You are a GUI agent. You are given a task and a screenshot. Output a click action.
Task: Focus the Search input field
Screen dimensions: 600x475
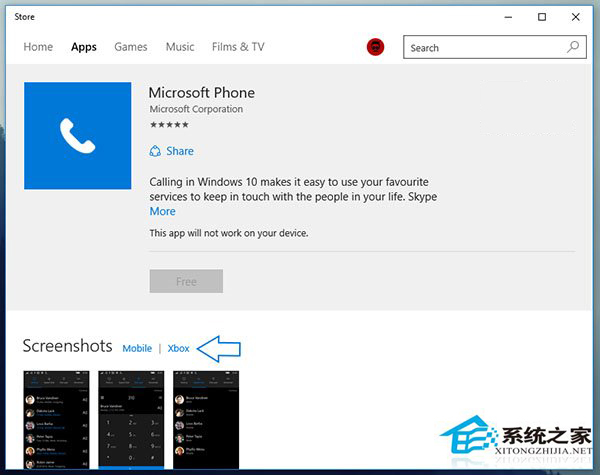[494, 47]
